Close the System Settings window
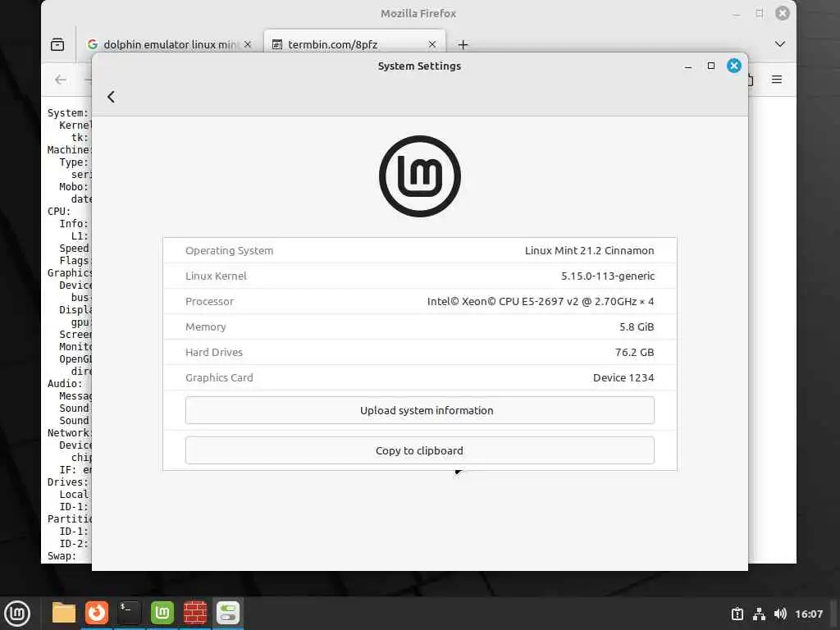This screenshot has height=630, width=840. (734, 66)
